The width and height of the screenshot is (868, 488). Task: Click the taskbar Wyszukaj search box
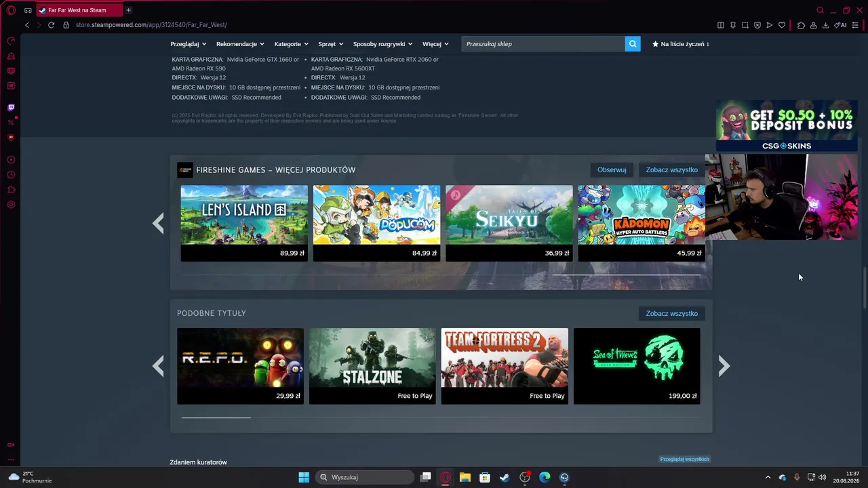pos(365,477)
